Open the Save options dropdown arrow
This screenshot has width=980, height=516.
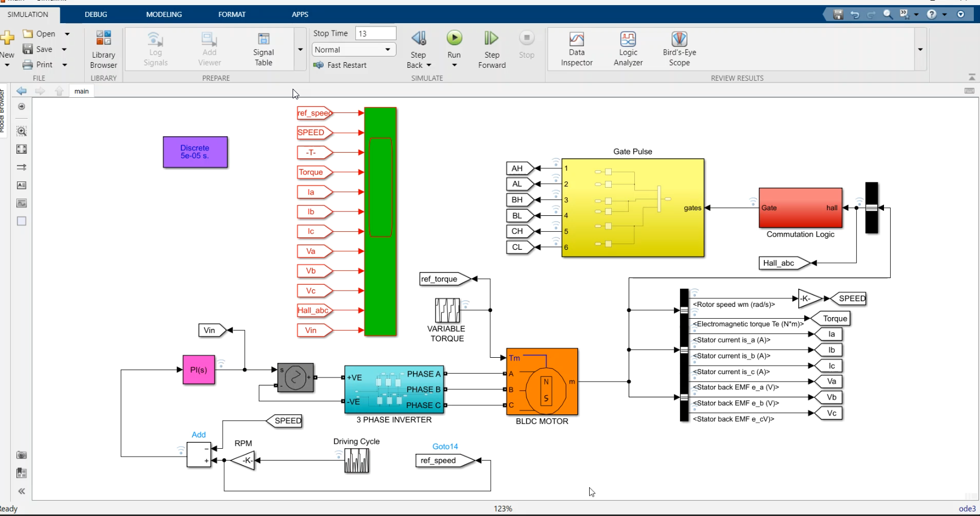(x=64, y=49)
